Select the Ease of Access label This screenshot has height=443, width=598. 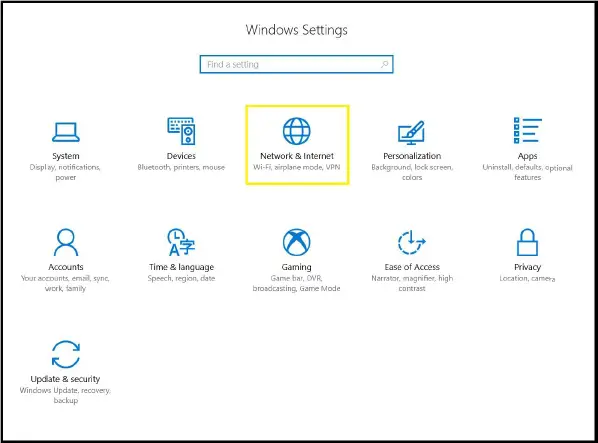(x=412, y=267)
